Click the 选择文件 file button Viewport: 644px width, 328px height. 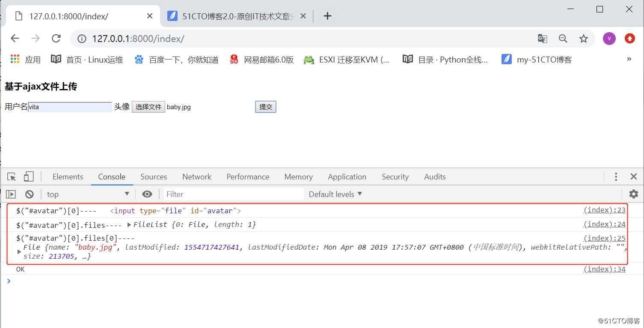click(x=148, y=107)
